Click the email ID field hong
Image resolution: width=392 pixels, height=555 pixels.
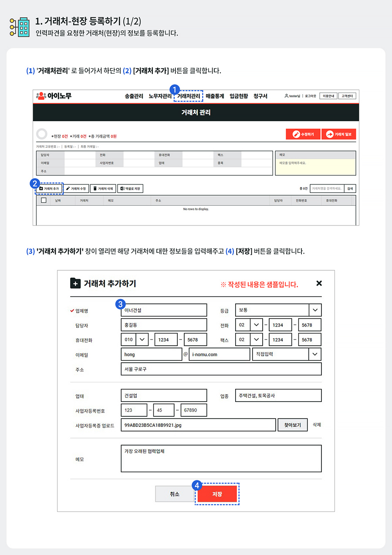(x=151, y=354)
